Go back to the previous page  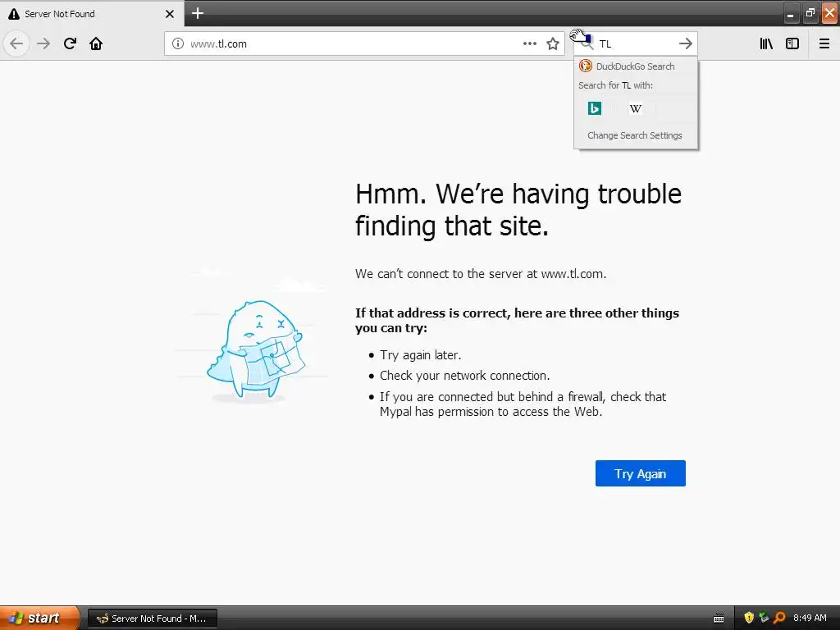point(16,43)
